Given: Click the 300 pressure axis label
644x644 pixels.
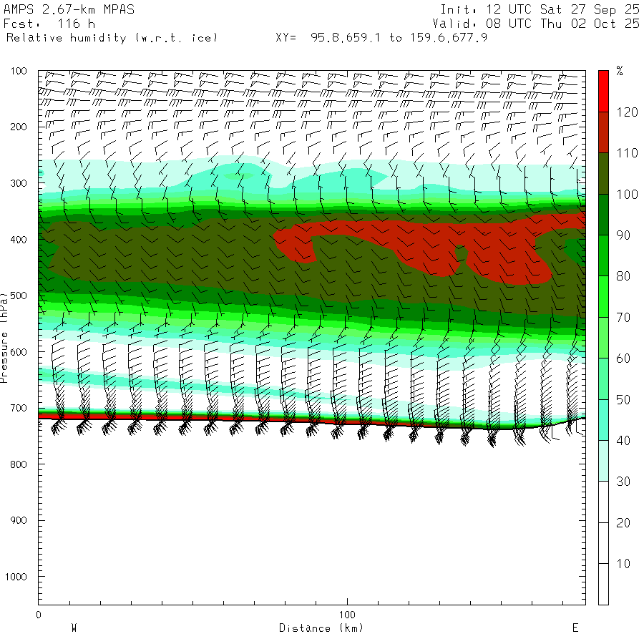Looking at the screenshot, I should pyautogui.click(x=19, y=183).
